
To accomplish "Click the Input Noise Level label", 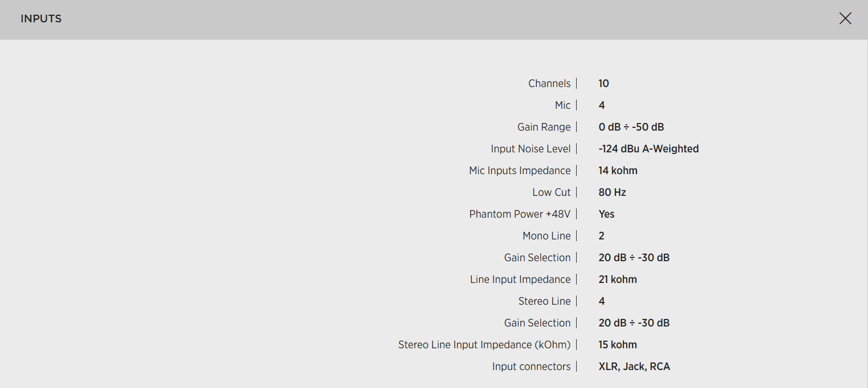I will point(530,149).
